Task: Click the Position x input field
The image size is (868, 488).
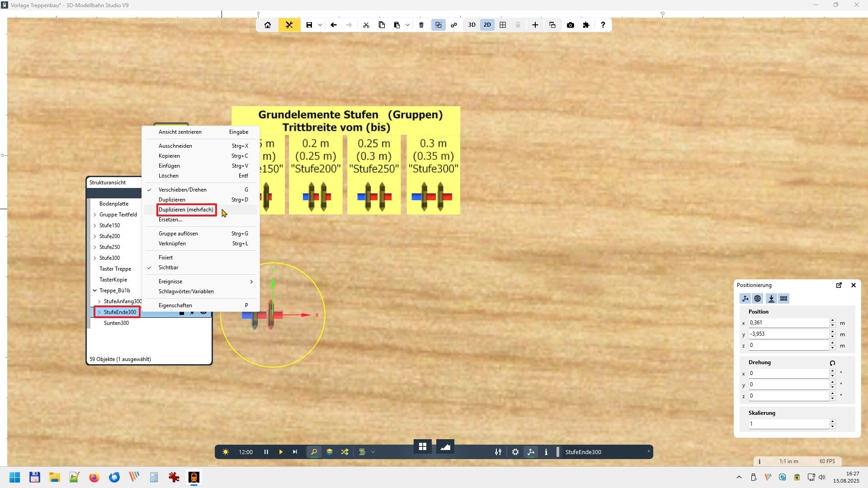Action: tap(788, 323)
